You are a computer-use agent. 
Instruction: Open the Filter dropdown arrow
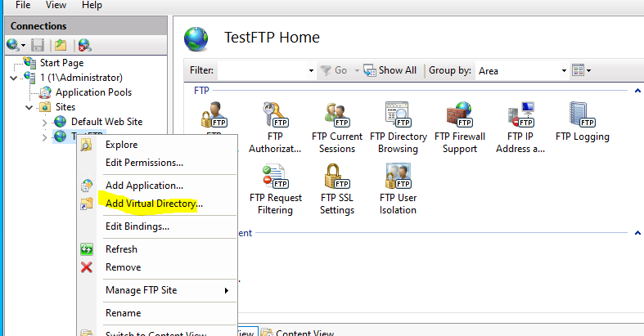point(311,71)
